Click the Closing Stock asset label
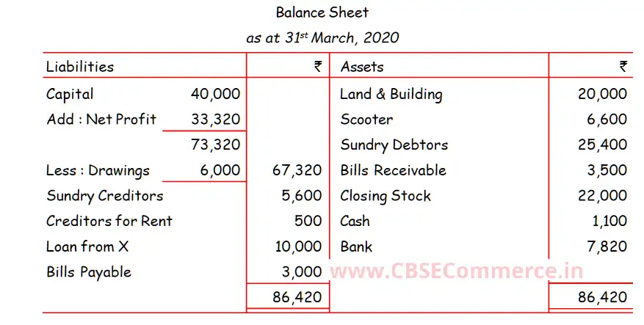Image resolution: width=644 pixels, height=325 pixels. pyautogui.click(x=386, y=195)
